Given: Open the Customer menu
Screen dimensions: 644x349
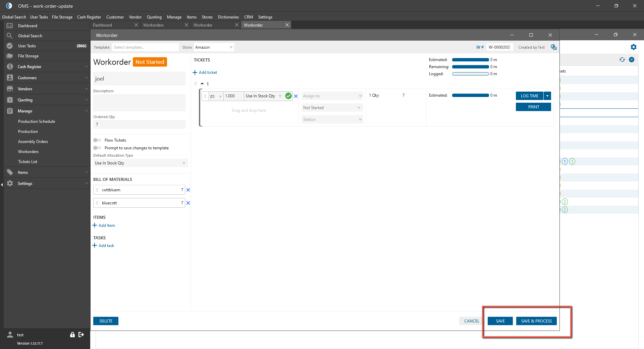Looking at the screenshot, I should (115, 17).
